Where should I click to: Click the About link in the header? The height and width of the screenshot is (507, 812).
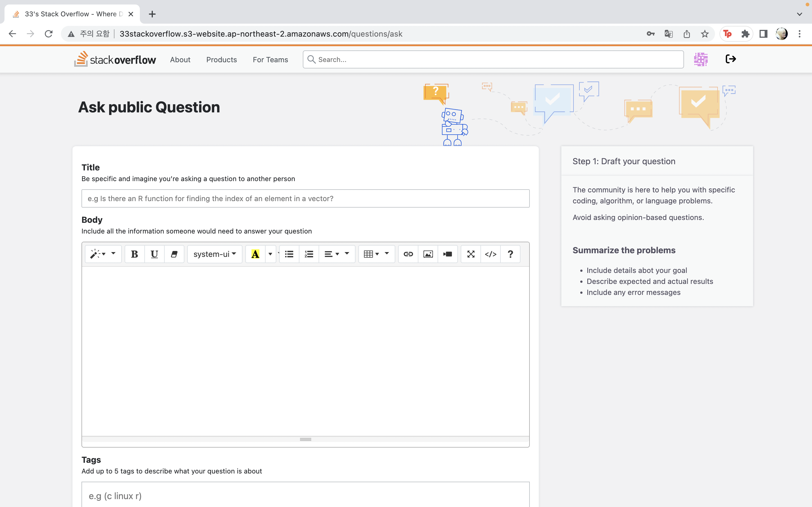pyautogui.click(x=180, y=60)
